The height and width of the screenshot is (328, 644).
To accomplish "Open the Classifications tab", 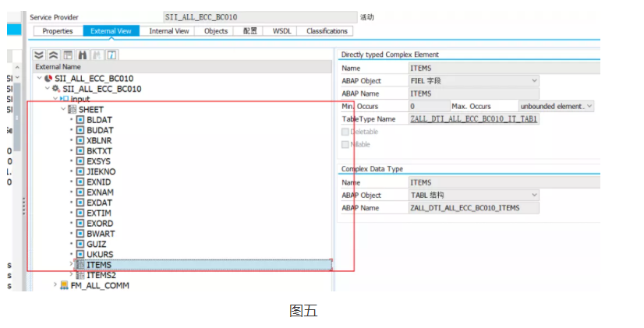I will click(327, 31).
